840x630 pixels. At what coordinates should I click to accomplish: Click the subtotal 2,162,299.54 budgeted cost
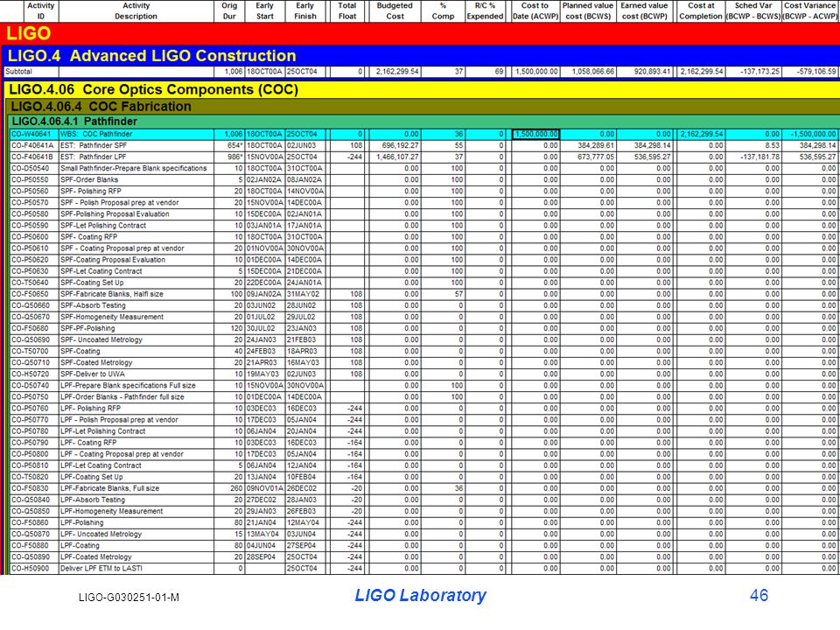[x=395, y=71]
